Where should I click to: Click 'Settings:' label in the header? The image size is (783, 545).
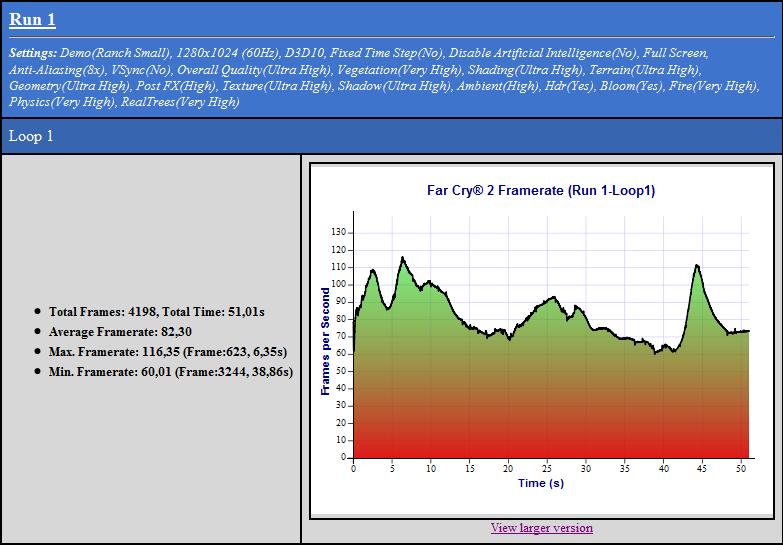tap(33, 53)
